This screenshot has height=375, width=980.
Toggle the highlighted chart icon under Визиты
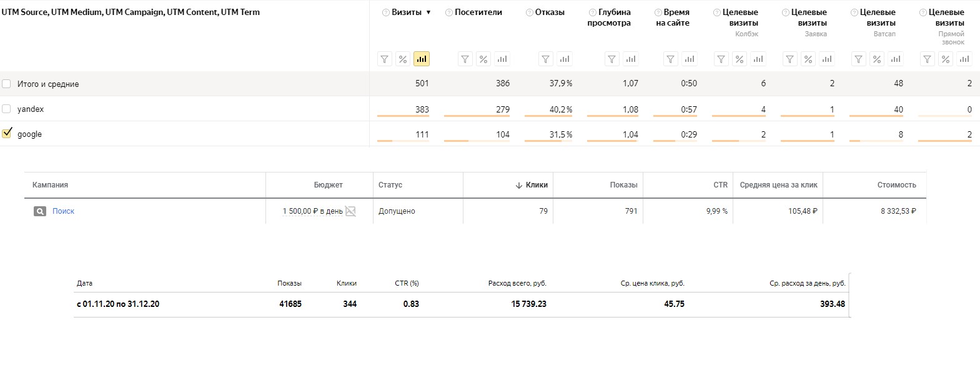click(422, 59)
